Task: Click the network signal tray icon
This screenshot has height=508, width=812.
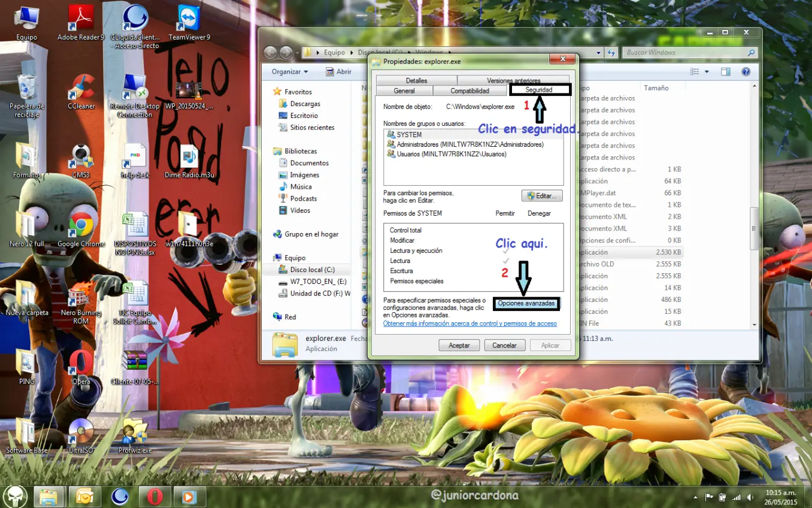Action: [x=737, y=497]
